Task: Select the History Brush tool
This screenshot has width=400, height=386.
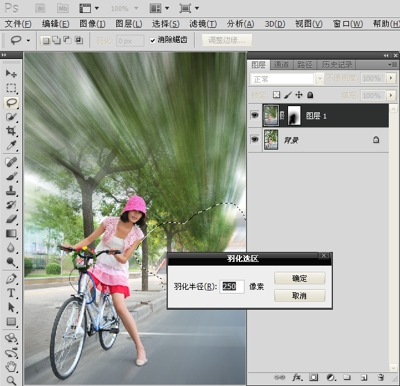Action: click(11, 205)
